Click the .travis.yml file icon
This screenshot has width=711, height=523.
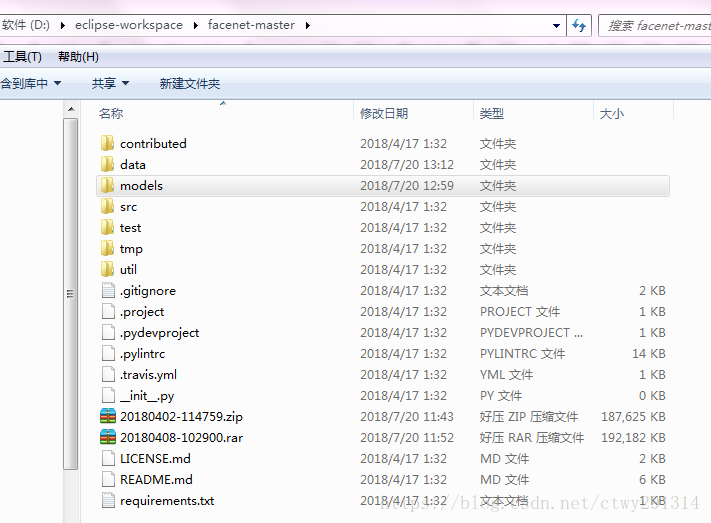(x=108, y=374)
